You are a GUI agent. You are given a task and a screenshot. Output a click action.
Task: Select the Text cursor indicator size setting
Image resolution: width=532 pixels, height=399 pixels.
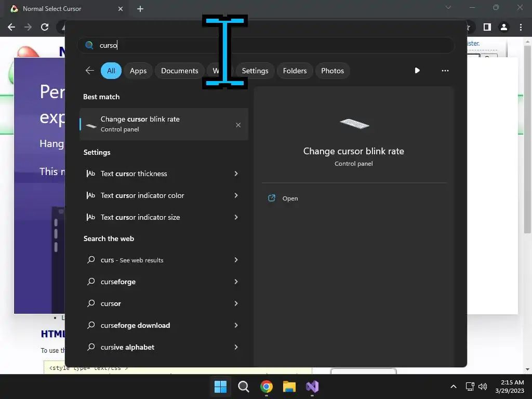coord(164,217)
